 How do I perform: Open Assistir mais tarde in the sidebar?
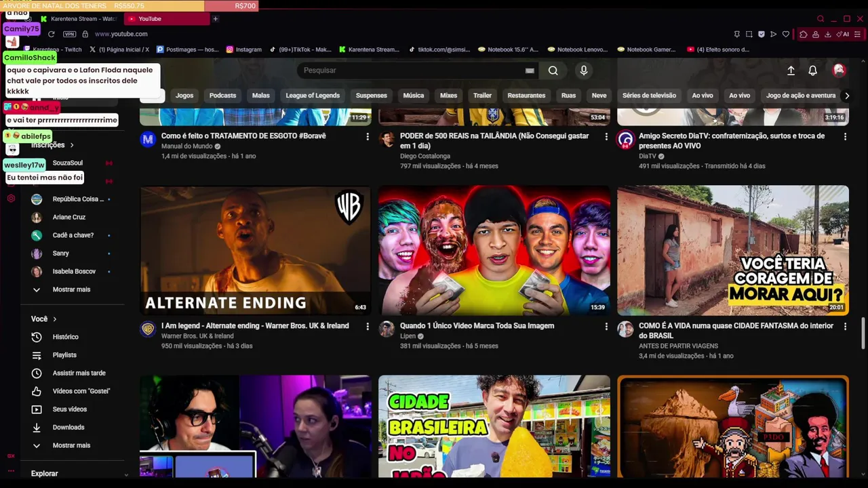point(79,373)
